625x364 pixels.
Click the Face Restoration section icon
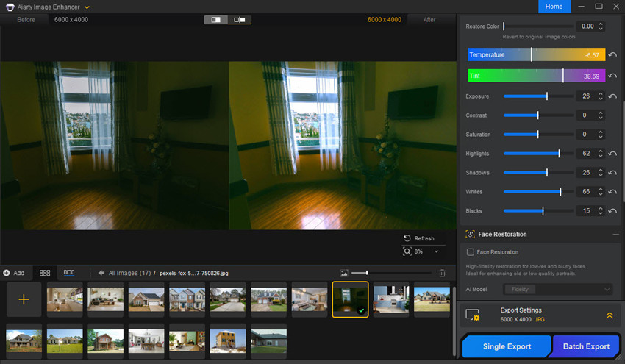tap(471, 235)
